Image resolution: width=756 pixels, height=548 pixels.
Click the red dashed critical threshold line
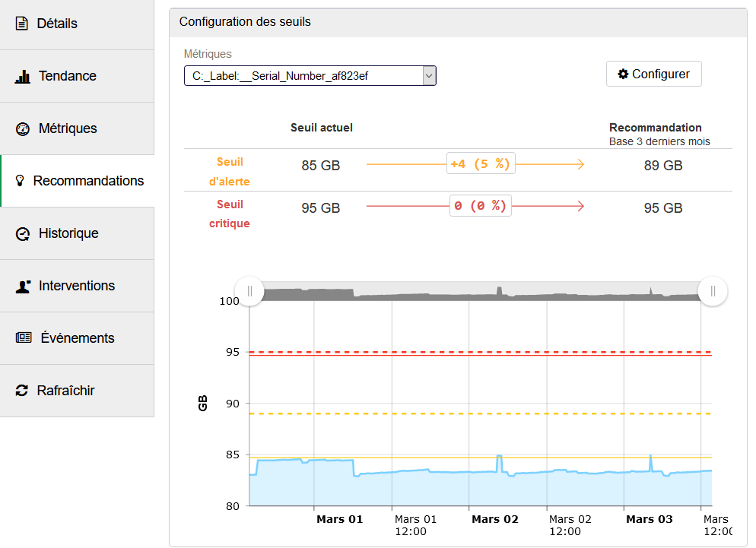click(x=481, y=353)
